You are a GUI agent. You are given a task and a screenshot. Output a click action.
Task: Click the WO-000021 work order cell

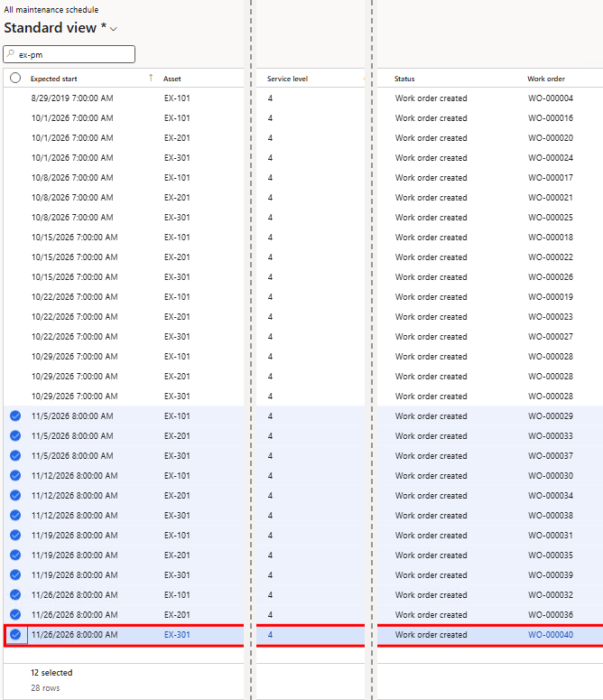click(x=551, y=197)
